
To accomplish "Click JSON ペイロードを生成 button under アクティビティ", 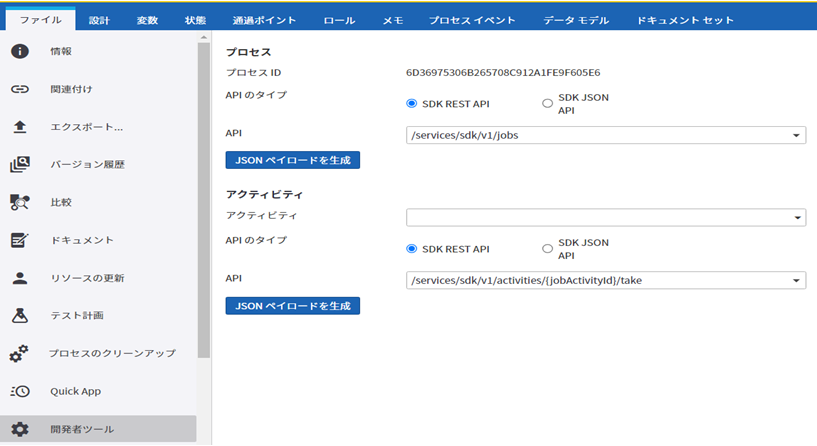I will pos(293,306).
